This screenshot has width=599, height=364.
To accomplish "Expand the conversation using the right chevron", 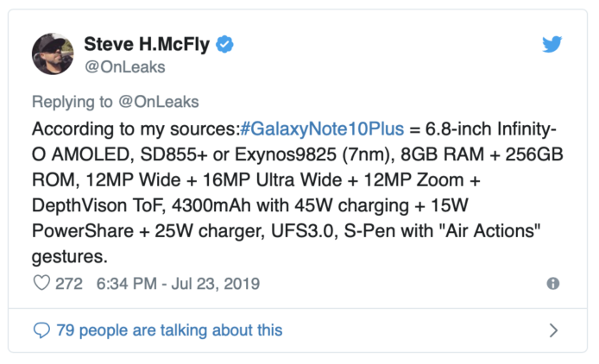I will [x=553, y=329].
